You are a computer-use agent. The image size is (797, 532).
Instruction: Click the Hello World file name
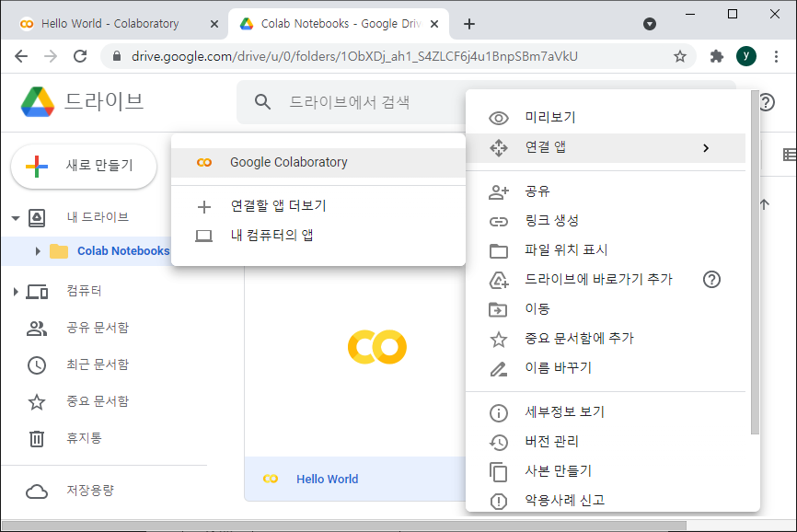click(328, 480)
